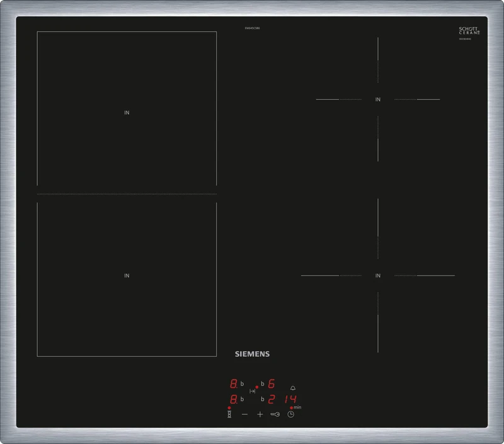Tap the flexZone bridge icon

click(252, 391)
